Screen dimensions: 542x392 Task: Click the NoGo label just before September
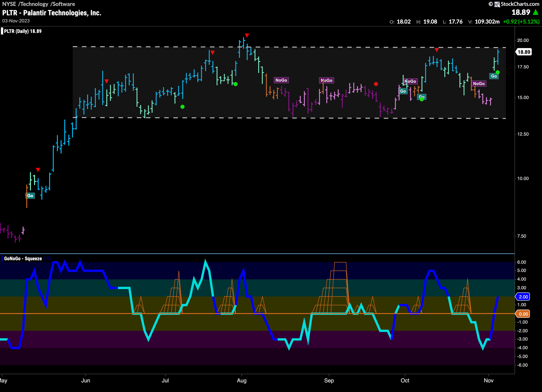tap(326, 80)
